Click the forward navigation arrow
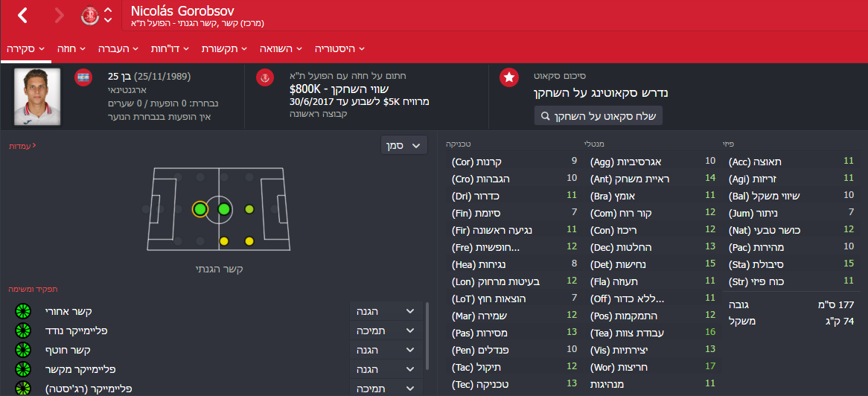The height and width of the screenshot is (396, 868). [60, 16]
